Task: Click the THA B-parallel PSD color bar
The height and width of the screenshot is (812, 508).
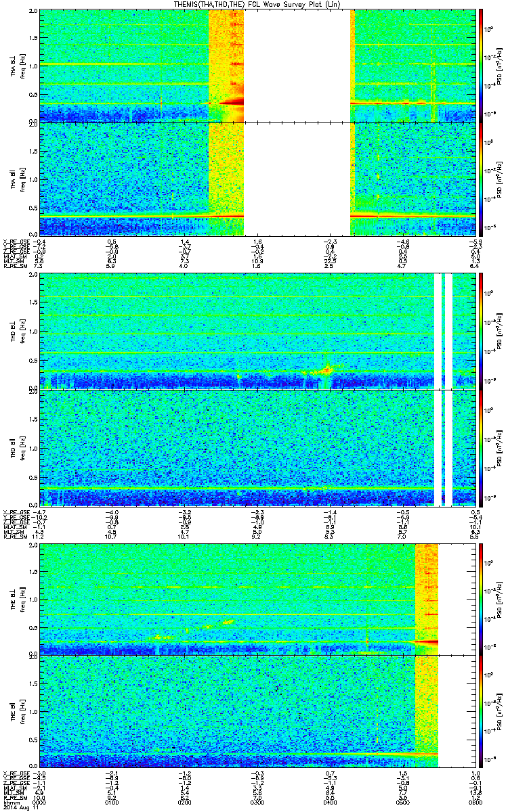Action: pos(482,179)
